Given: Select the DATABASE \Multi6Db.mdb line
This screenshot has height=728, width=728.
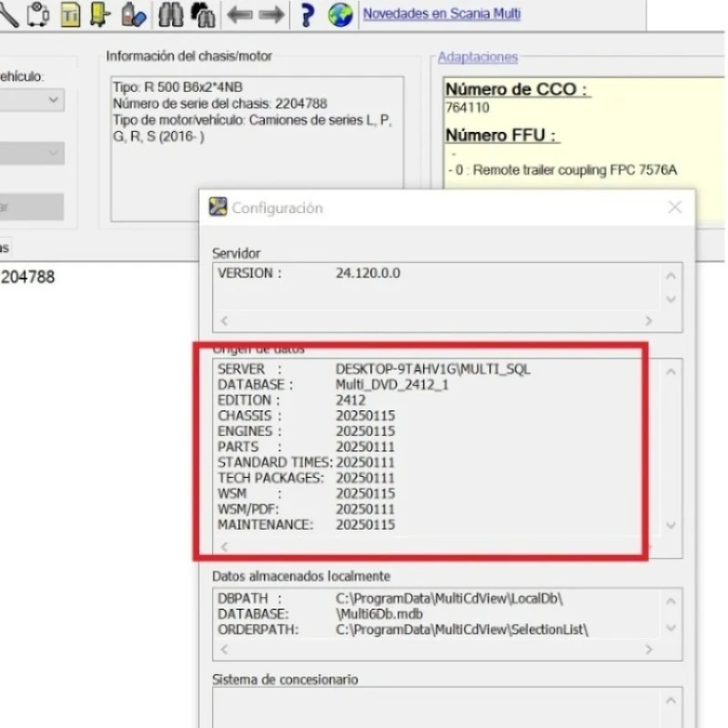Looking at the screenshot, I should click(320, 614).
